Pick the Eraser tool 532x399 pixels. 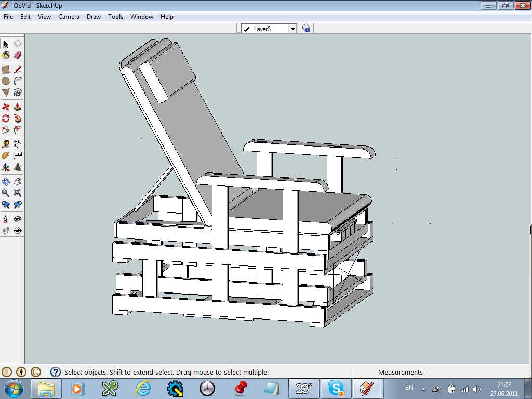click(x=18, y=55)
